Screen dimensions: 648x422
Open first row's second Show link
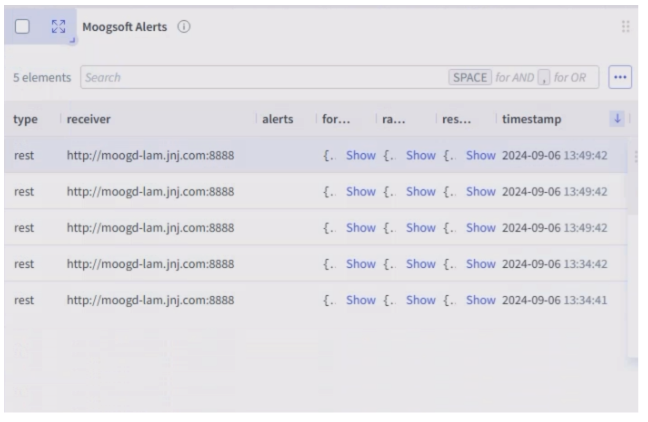pos(421,155)
